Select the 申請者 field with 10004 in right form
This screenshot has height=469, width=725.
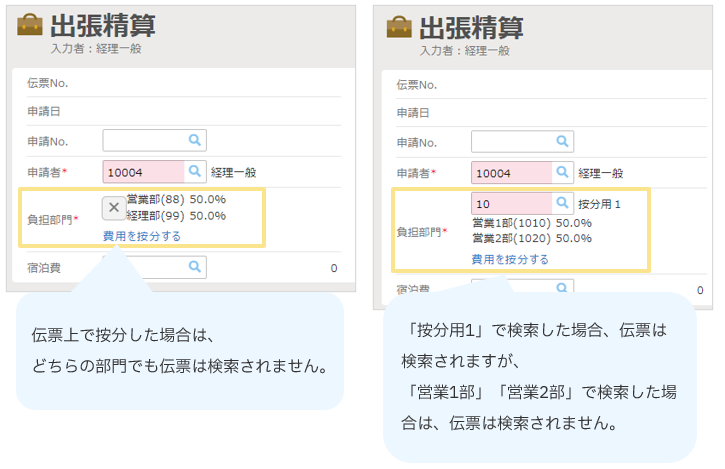512,172
